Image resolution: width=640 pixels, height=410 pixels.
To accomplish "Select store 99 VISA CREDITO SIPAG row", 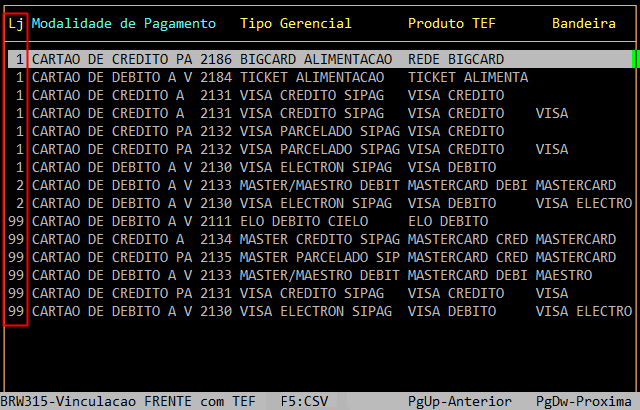I will [x=320, y=293].
